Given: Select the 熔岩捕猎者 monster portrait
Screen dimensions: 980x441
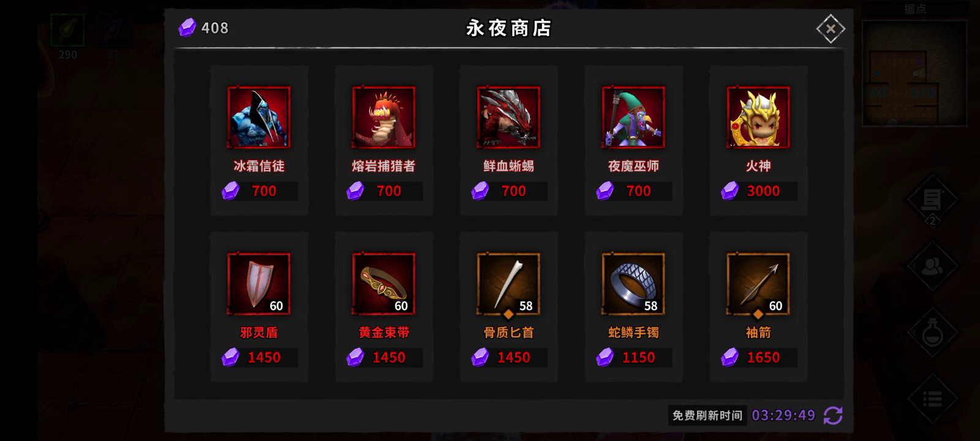Looking at the screenshot, I should pos(384,117).
